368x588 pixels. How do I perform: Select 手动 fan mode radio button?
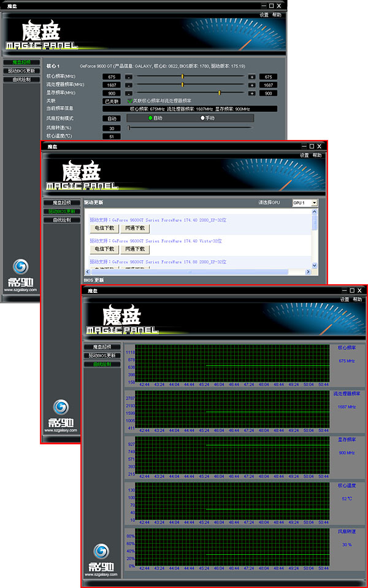point(202,118)
